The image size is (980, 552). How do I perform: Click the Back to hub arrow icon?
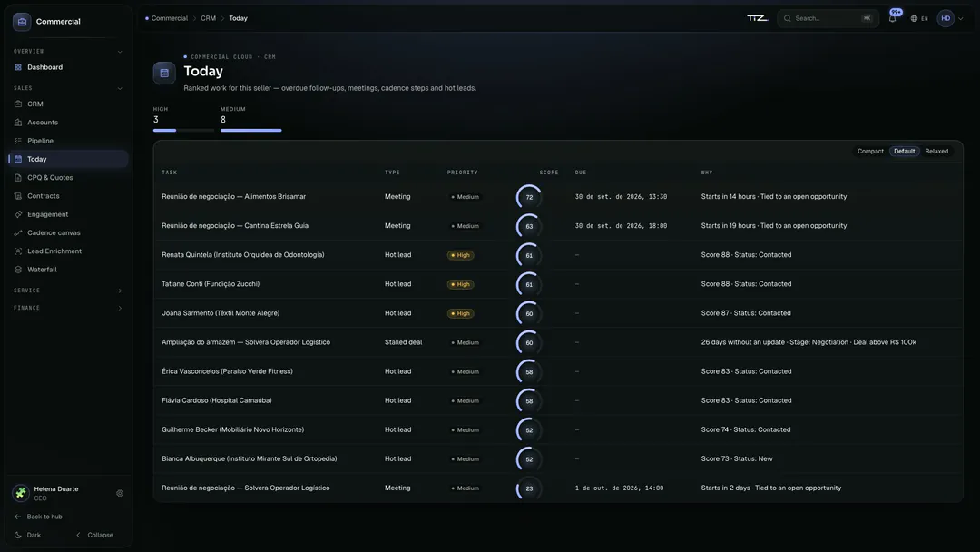[x=17, y=517]
